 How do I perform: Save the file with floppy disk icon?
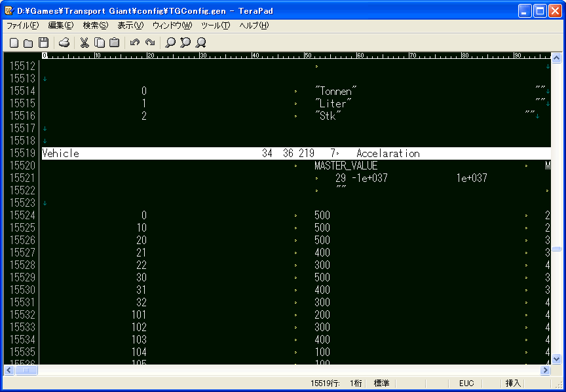(x=43, y=43)
